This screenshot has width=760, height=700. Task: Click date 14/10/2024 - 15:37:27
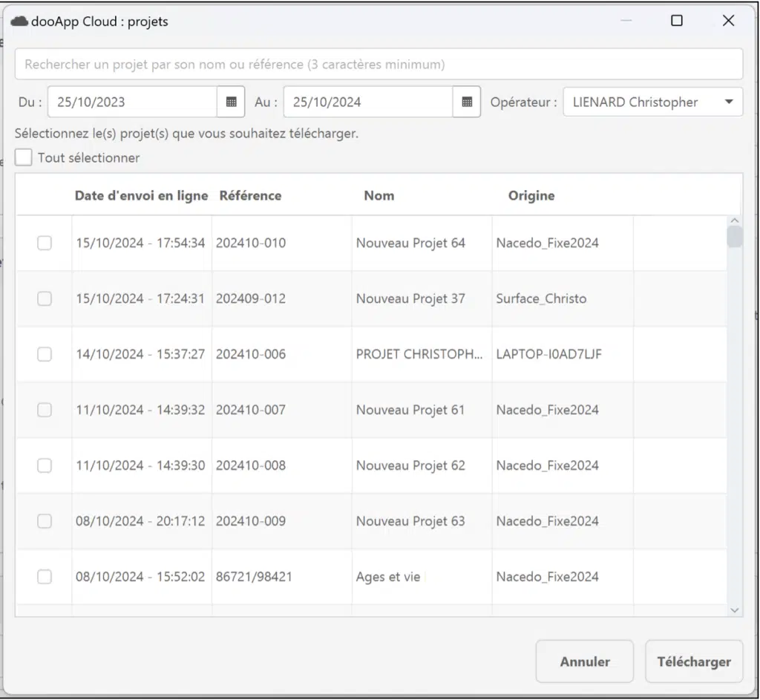pos(140,354)
